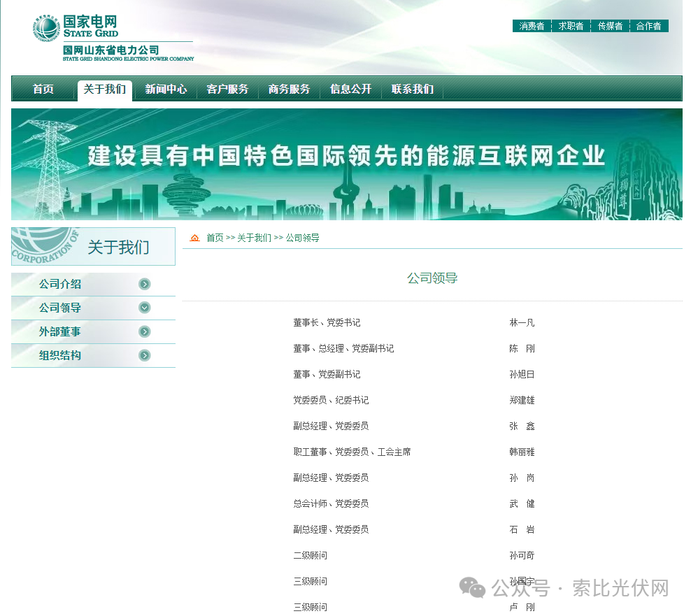Open the 求职者 top link

tap(571, 26)
